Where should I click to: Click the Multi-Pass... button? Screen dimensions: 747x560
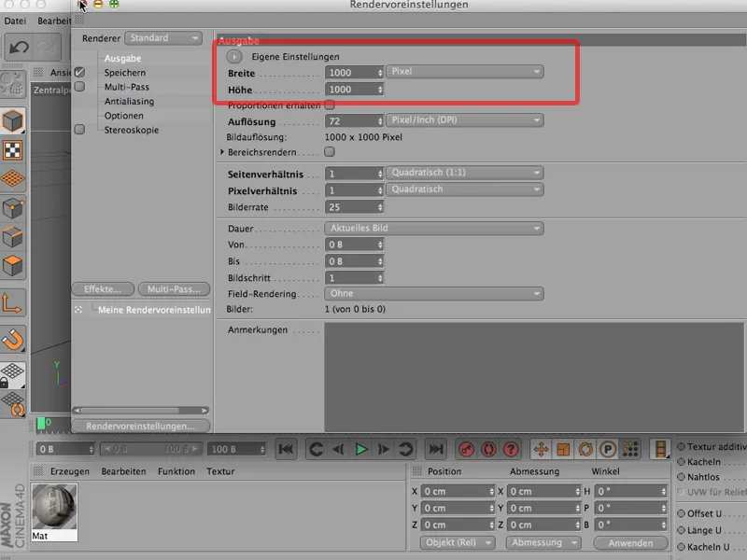click(174, 289)
